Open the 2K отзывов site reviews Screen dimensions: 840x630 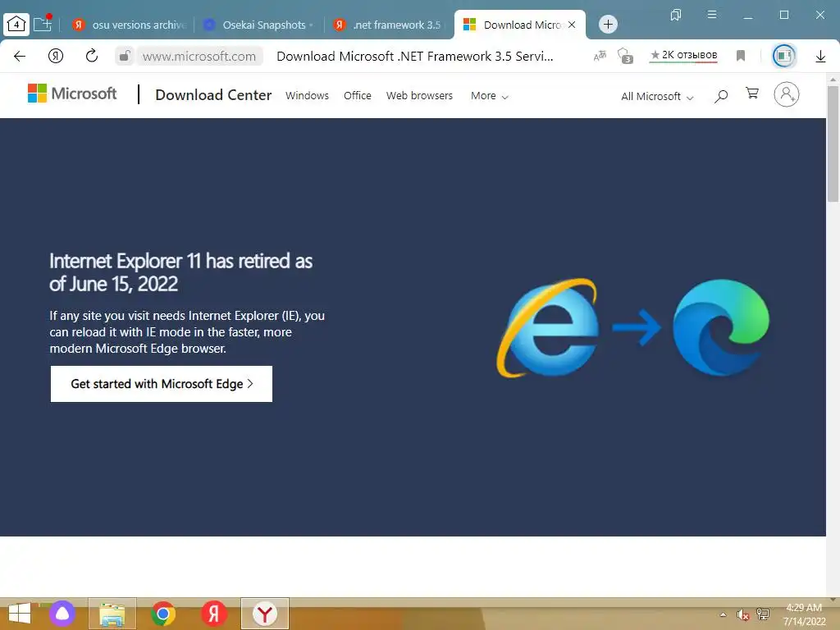coord(683,55)
